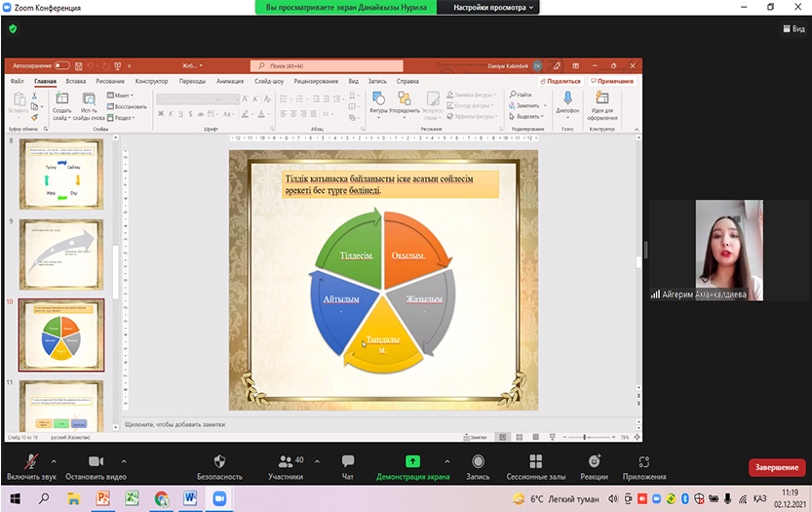
Task: Open the Breakout Rooms icon
Action: pyautogui.click(x=535, y=461)
